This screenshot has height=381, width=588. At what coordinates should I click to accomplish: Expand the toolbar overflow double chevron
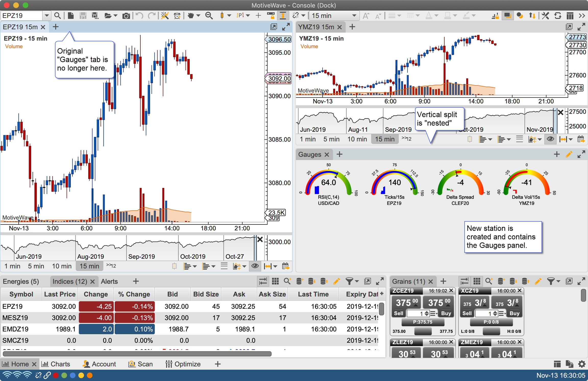pos(582,16)
